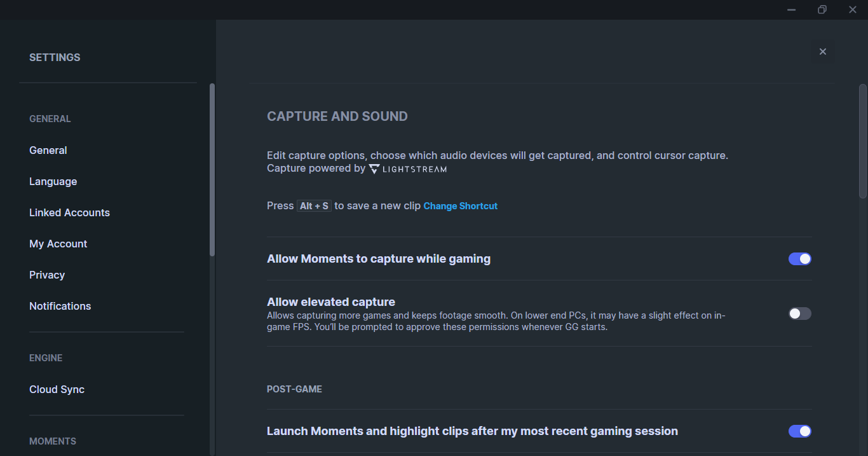Disable Allow Moments to capture while gaming
This screenshot has width=868, height=456.
pos(799,259)
